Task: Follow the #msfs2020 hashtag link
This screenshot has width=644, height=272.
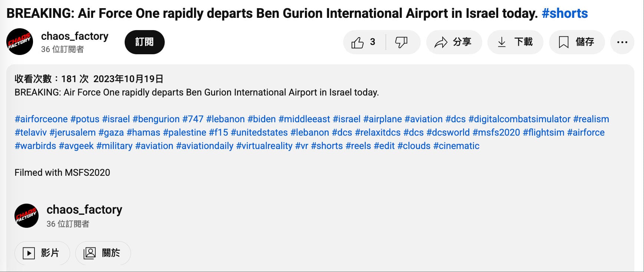Action: (496, 133)
